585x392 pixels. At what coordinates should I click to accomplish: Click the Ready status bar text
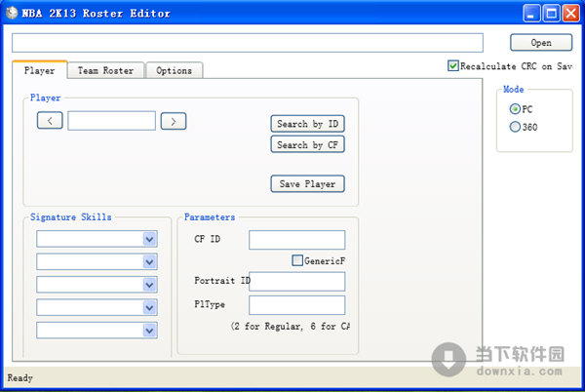[20, 377]
